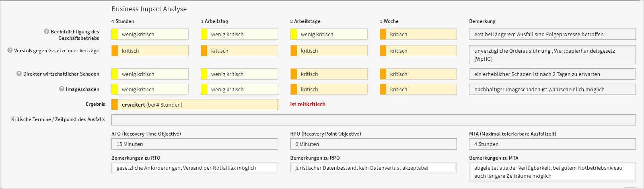Open Imageschaden rating dropdown for 1 Woche

[x=422, y=90]
